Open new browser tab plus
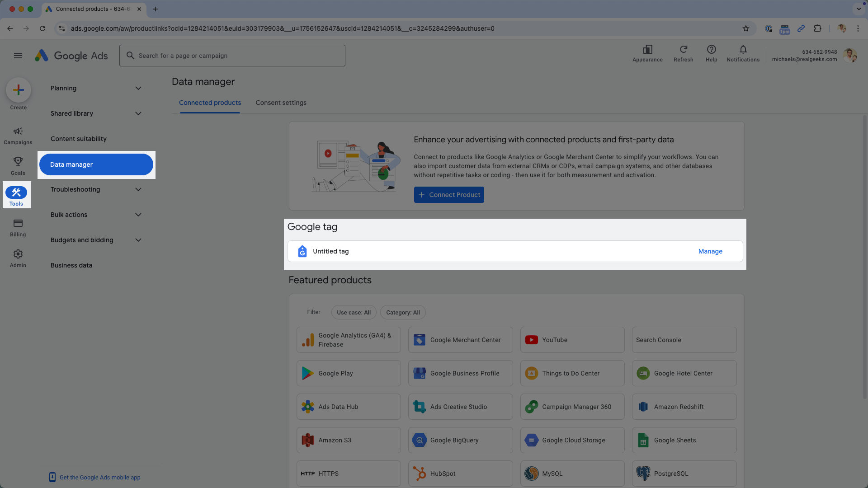The height and width of the screenshot is (488, 868). tap(155, 9)
